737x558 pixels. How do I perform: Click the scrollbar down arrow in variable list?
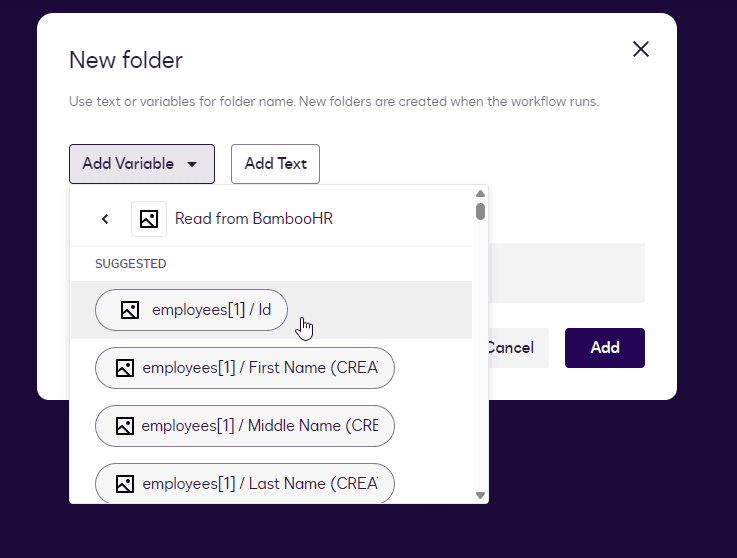pyautogui.click(x=480, y=495)
